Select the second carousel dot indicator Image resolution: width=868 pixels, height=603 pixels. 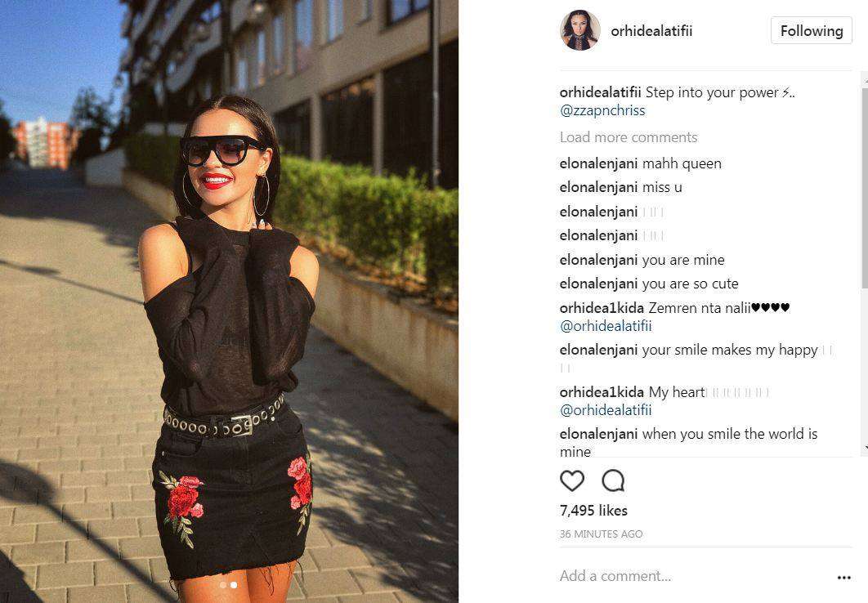coord(234,585)
